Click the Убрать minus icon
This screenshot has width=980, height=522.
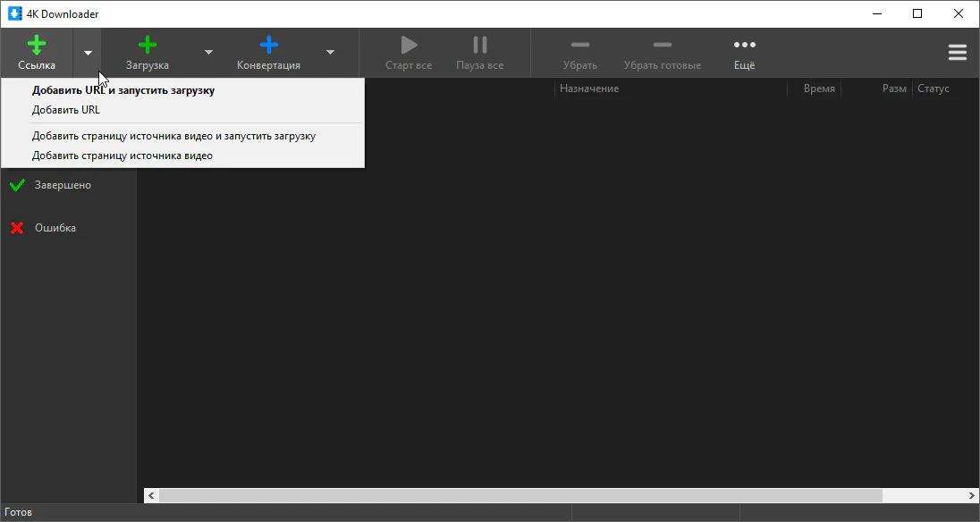579,46
